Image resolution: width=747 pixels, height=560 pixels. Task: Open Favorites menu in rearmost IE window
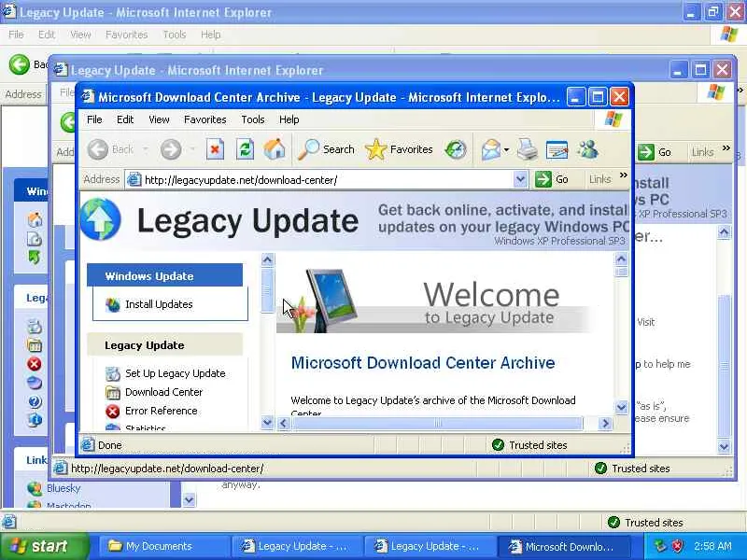coord(126,35)
